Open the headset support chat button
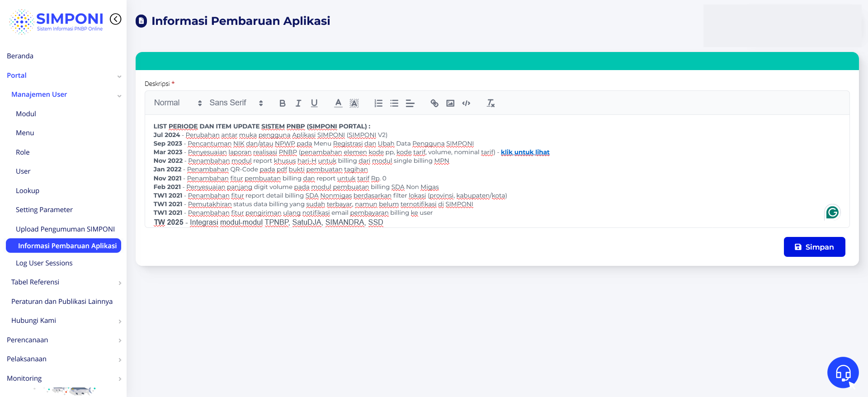Screen dimensions: 868x397 [x=843, y=373]
